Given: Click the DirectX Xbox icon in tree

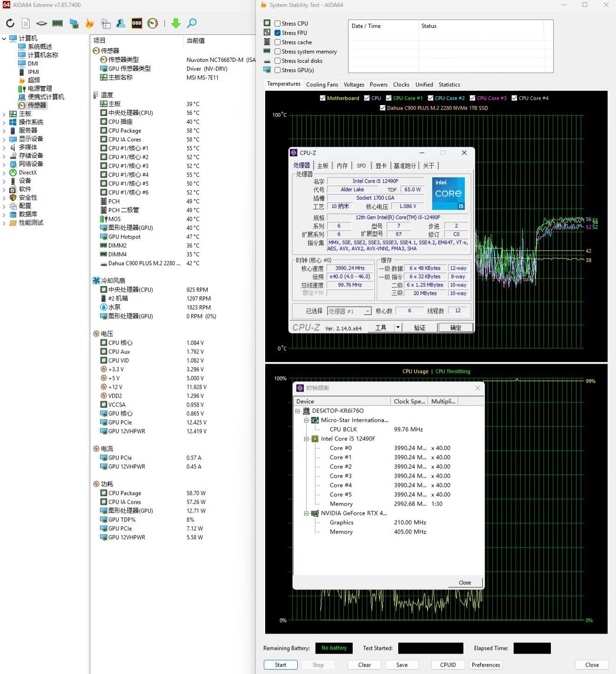Looking at the screenshot, I should click(13, 173).
